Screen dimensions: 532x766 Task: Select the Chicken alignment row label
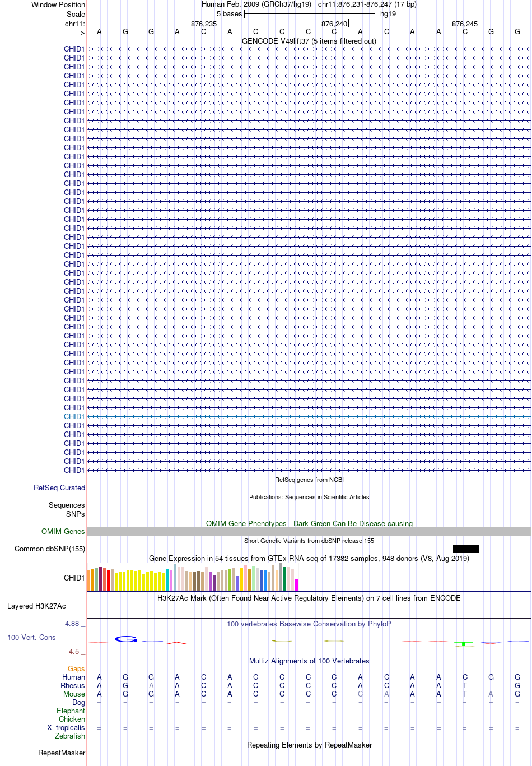[x=72, y=719]
